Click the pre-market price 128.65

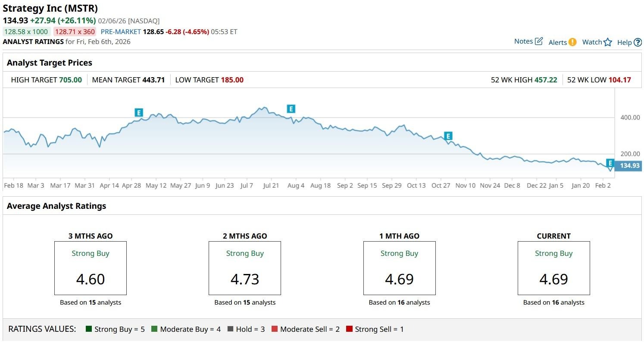coord(153,31)
